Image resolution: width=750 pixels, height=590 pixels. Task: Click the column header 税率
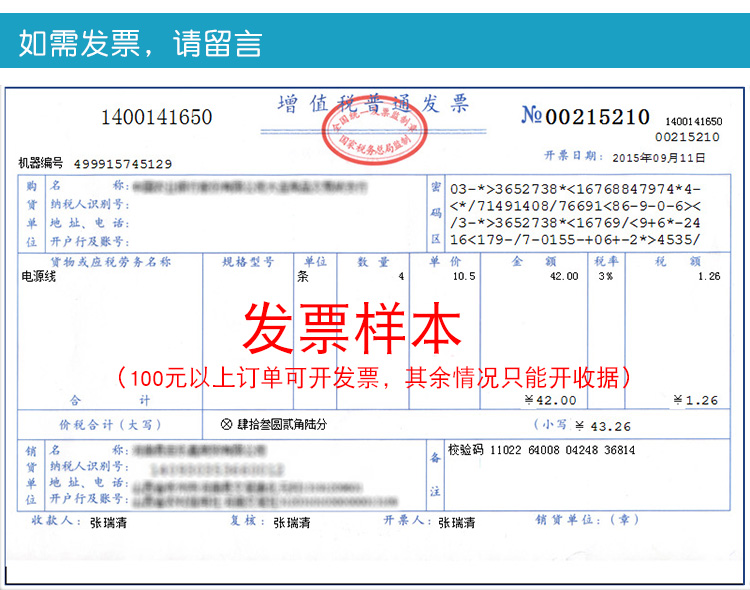click(x=606, y=262)
